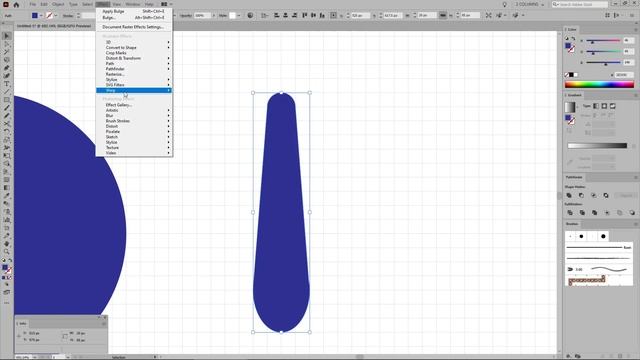The width and height of the screenshot is (640, 360).
Task: Open the workspace switcher dropdown
Action: [530, 4]
